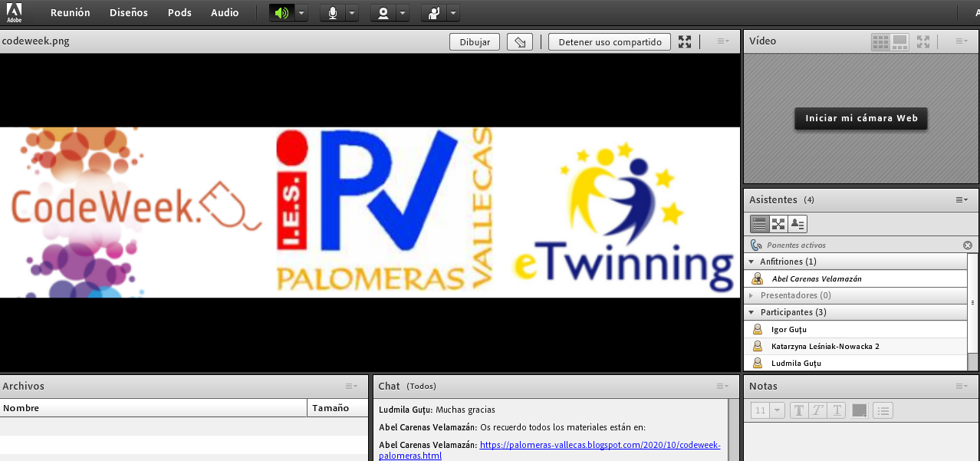This screenshot has height=461, width=980.
Task: Sort files by Nombre column
Action: (153, 408)
